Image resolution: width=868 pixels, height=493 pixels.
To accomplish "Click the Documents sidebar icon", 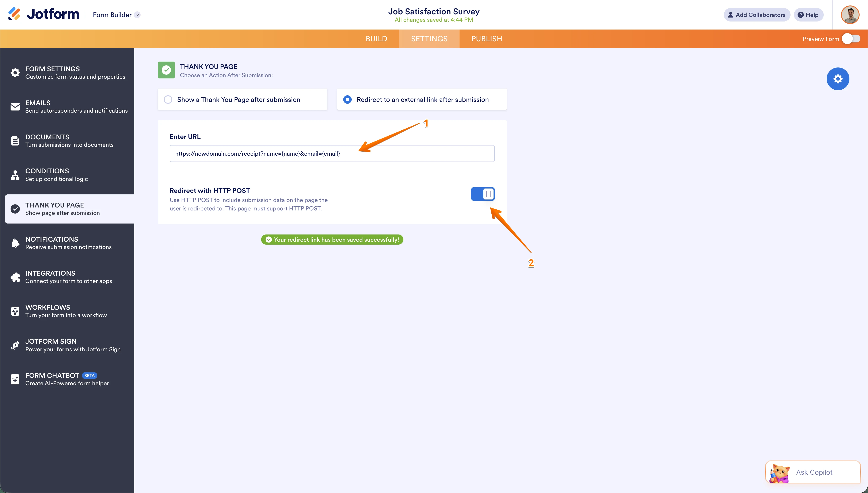I will (15, 140).
